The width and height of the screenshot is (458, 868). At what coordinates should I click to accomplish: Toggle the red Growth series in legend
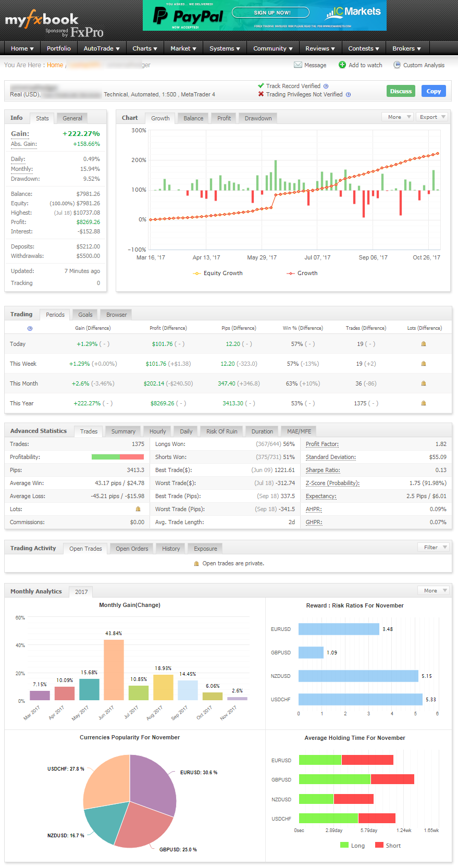point(302,273)
